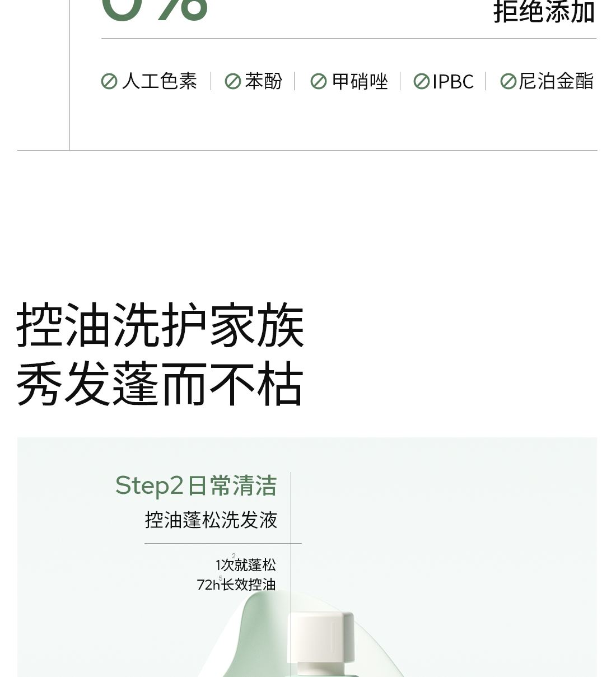Click the 1次就蓬松 claim text

(245, 564)
